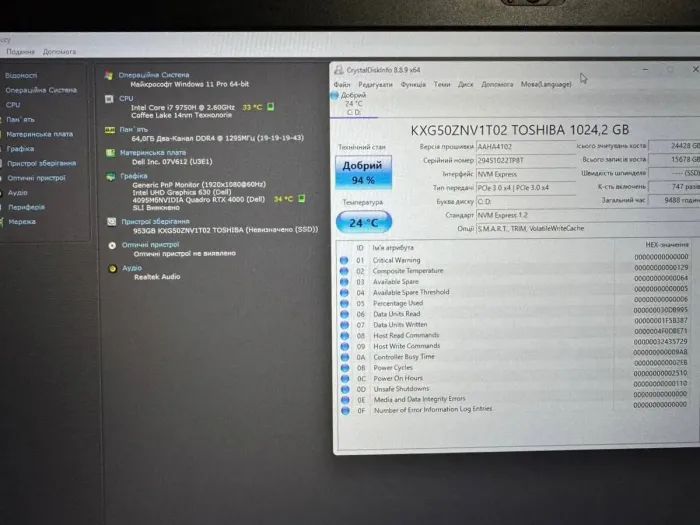This screenshot has height=525, width=700.
Task: Open the Файл menu in CrystalDiskInfo
Action: tap(342, 85)
